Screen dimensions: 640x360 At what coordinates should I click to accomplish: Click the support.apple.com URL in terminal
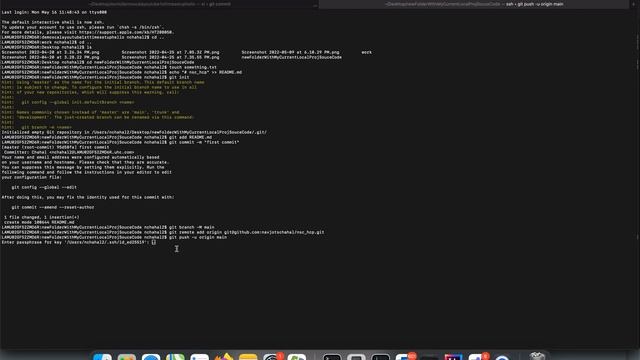tap(126, 32)
